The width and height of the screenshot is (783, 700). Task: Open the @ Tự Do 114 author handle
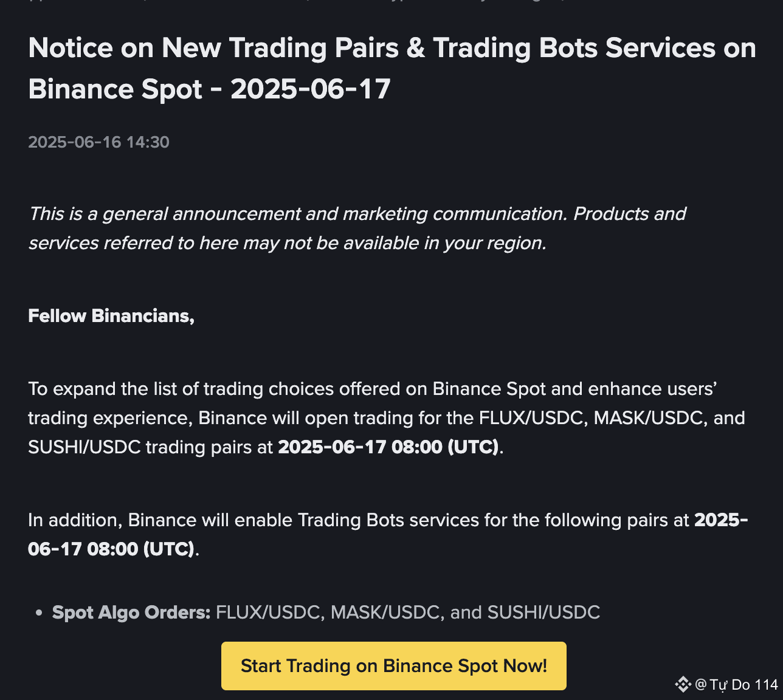pyautogui.click(x=736, y=685)
